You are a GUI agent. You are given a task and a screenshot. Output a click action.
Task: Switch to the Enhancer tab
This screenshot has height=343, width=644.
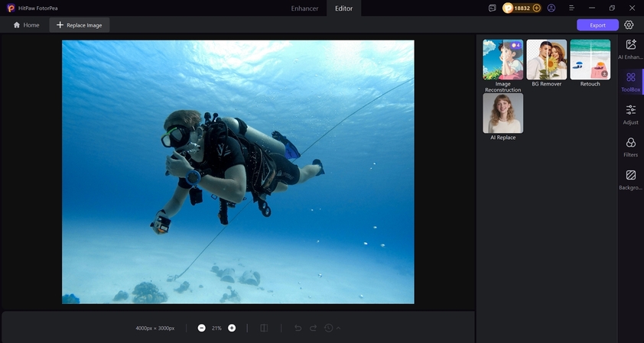[305, 8]
